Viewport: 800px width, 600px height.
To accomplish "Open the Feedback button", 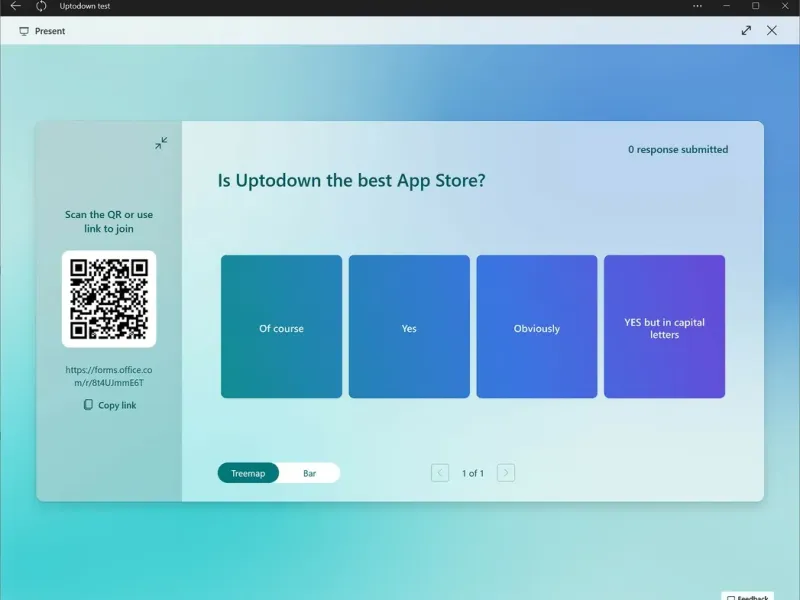I will tap(747, 596).
